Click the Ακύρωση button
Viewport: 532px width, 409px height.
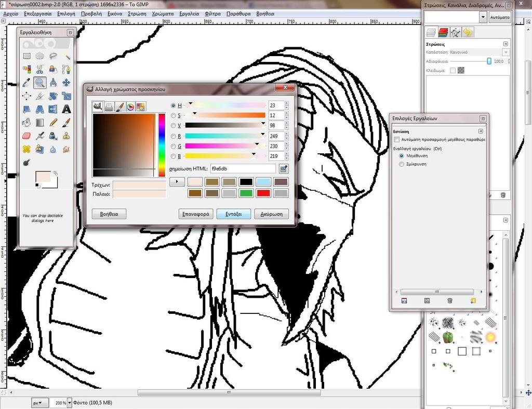click(271, 214)
